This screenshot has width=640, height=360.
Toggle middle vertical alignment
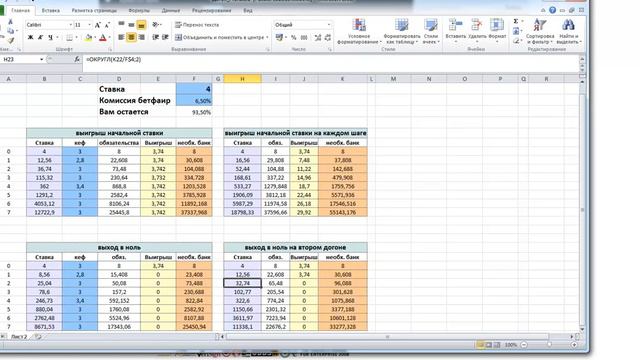[x=131, y=25]
